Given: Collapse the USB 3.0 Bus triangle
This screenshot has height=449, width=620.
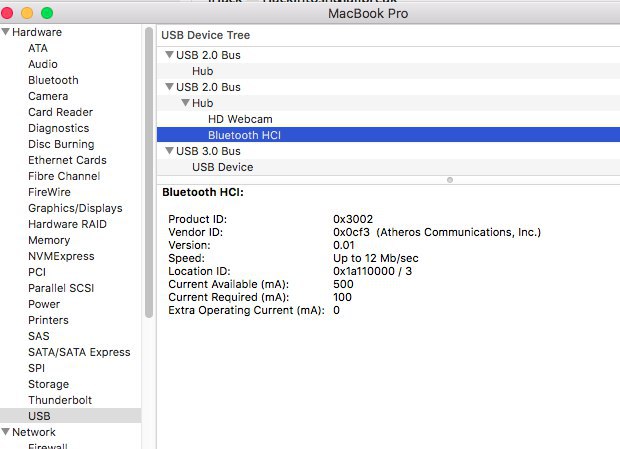Looking at the screenshot, I should (169, 151).
